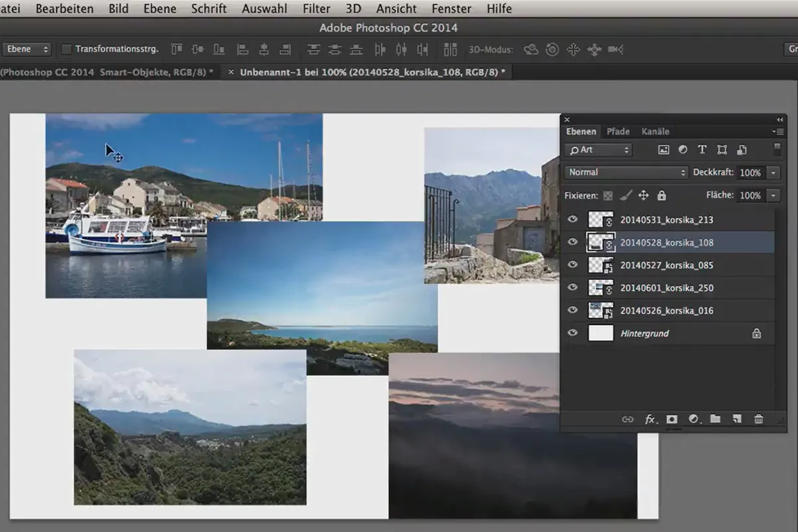
Task: Create a new layer group
Action: tap(715, 419)
